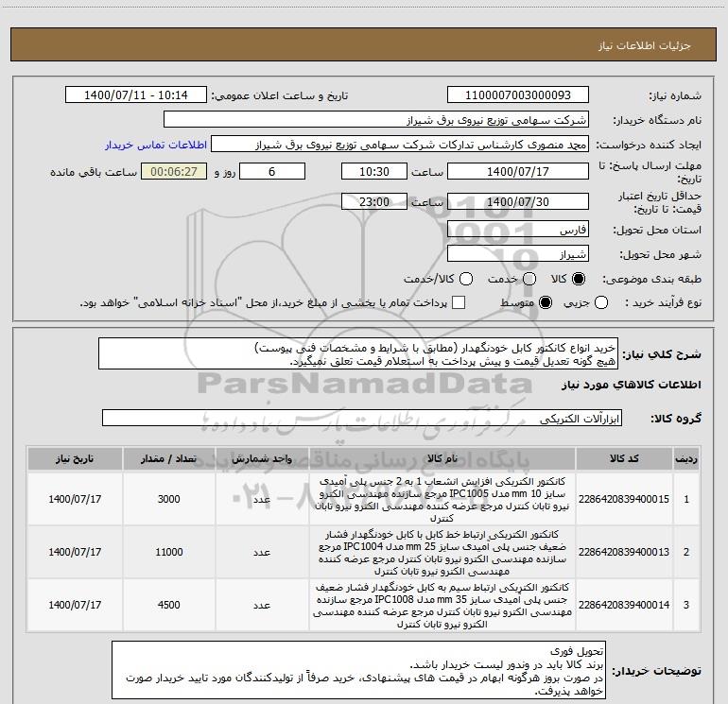
Task: Click the IPC1004 product name cell
Action: (442, 552)
